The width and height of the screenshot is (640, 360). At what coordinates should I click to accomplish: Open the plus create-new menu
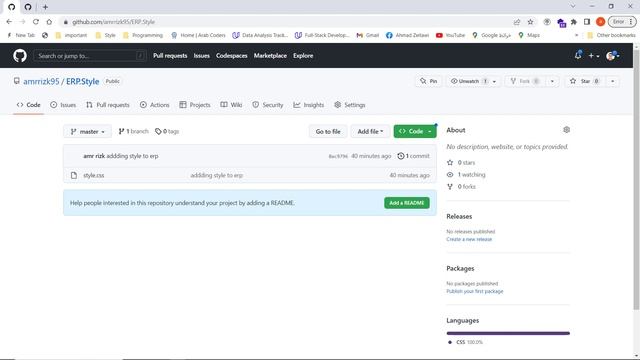(593, 56)
